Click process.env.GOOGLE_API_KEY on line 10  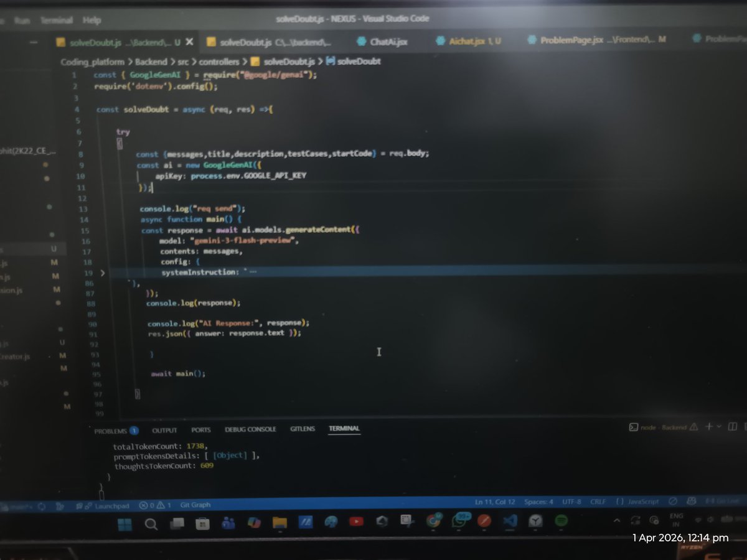(x=248, y=176)
